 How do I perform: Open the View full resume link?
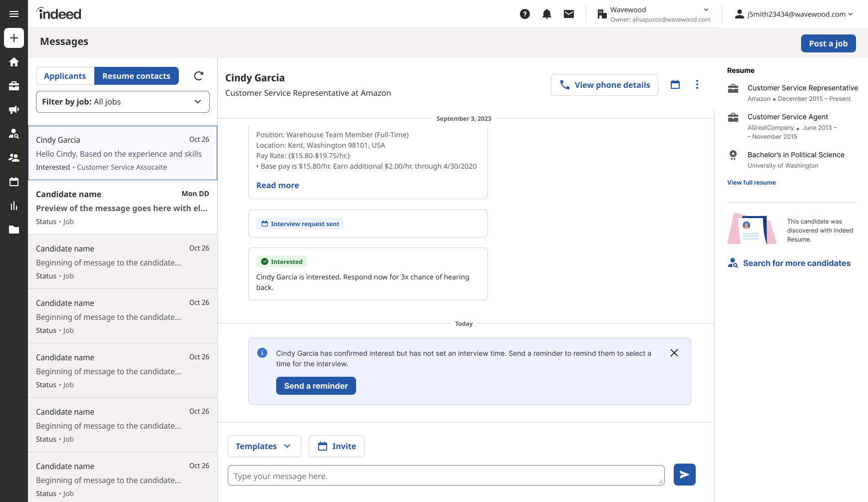(x=752, y=183)
